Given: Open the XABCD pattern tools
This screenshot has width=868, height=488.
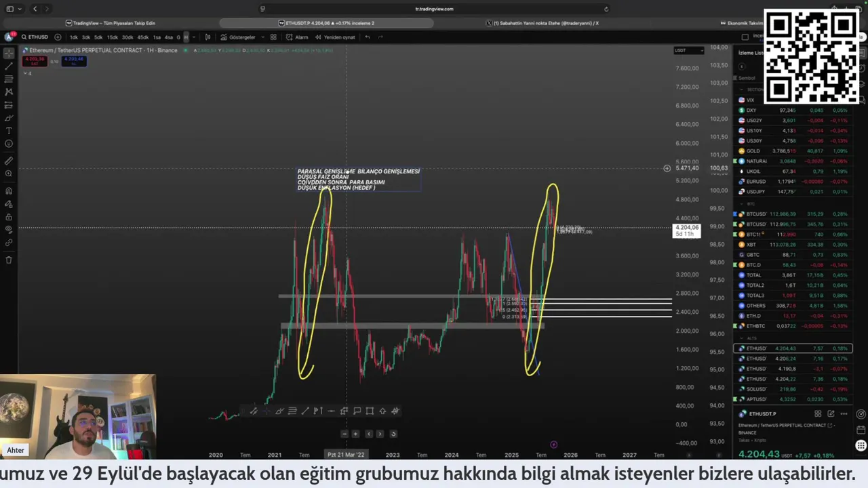Looking at the screenshot, I should (x=9, y=91).
